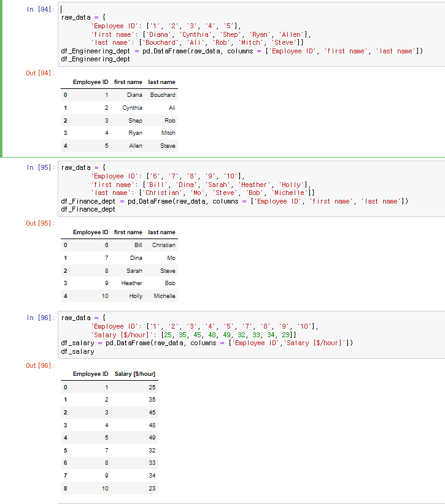Click the 'Bill' first name cell

pyautogui.click(x=138, y=245)
